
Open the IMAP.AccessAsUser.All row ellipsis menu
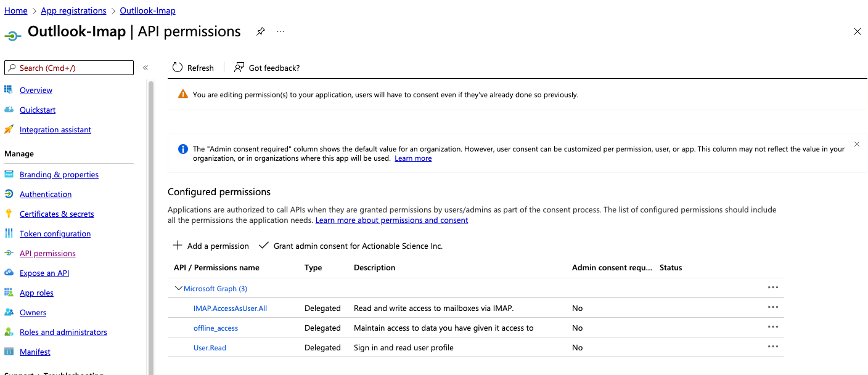pos(773,307)
